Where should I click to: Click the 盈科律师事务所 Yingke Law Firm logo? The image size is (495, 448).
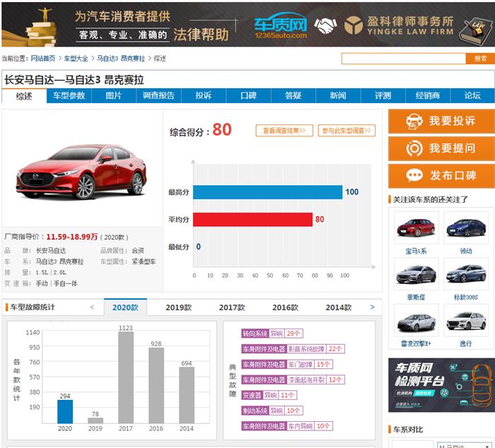pyautogui.click(x=399, y=25)
